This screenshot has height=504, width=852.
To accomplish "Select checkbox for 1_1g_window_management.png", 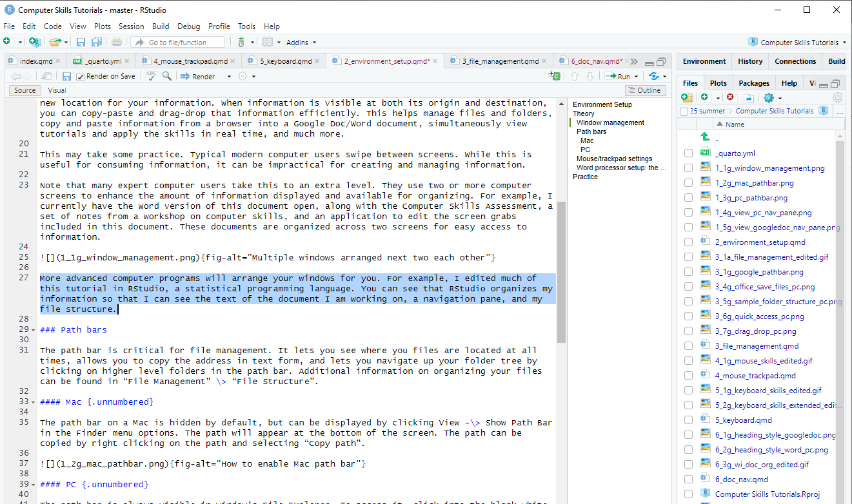I will point(688,168).
